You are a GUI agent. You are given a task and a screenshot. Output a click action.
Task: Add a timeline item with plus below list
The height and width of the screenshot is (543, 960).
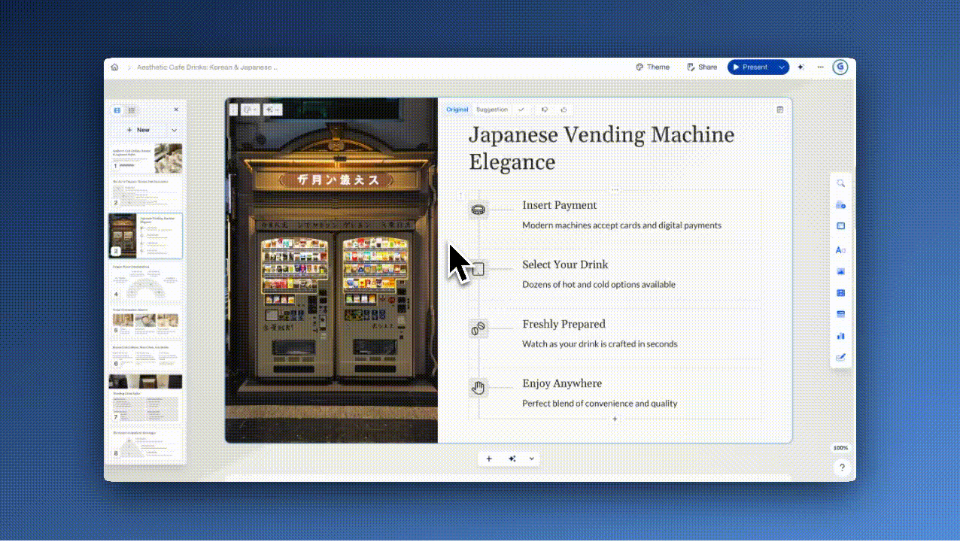615,419
